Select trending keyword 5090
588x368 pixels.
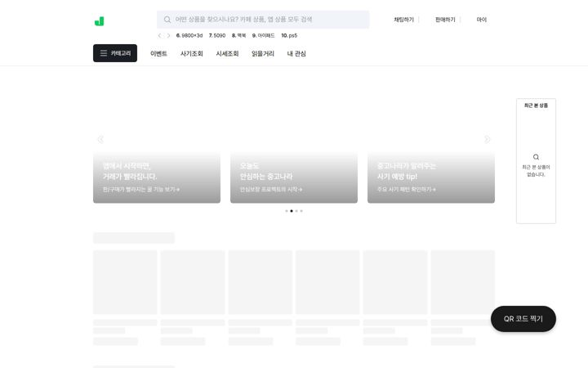[217, 36]
